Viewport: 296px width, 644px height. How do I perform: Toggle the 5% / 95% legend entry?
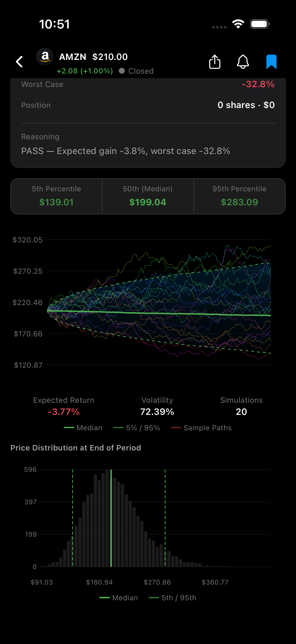click(137, 428)
